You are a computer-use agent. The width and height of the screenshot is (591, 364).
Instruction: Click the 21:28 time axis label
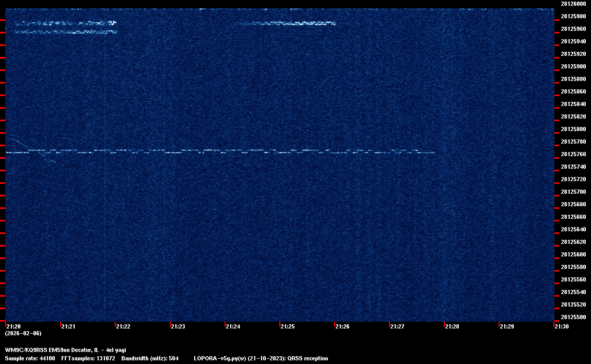coord(452,326)
